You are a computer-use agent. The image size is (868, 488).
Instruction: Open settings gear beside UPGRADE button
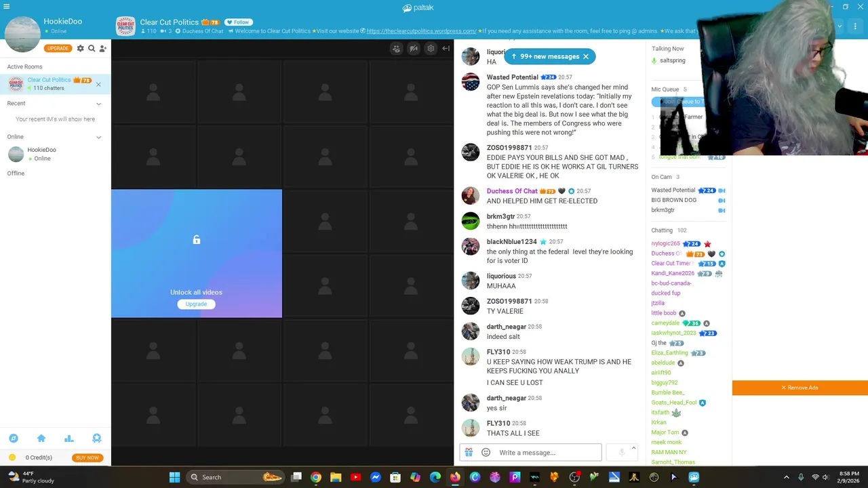pos(80,48)
